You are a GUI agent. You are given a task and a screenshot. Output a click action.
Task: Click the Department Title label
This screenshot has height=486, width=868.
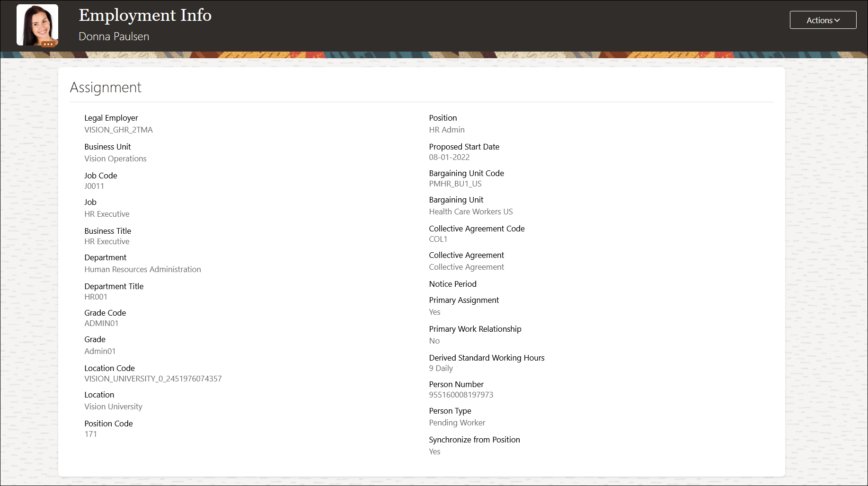(114, 286)
